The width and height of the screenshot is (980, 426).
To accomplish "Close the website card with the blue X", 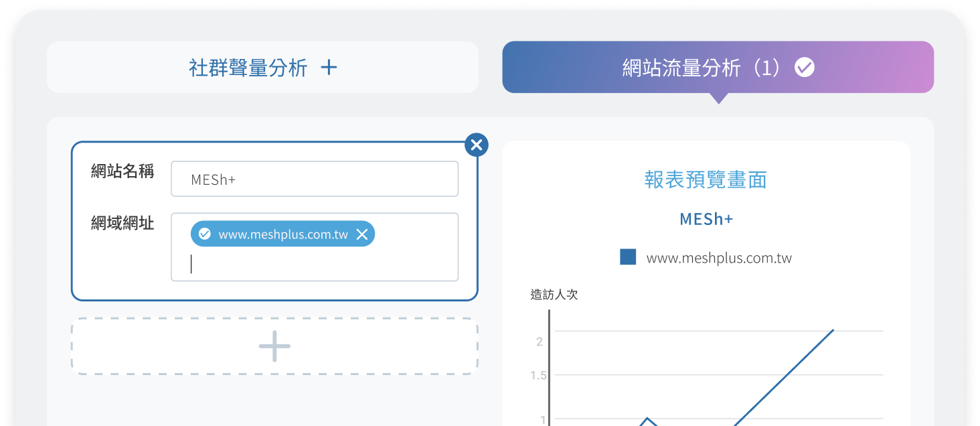I will click(x=476, y=145).
